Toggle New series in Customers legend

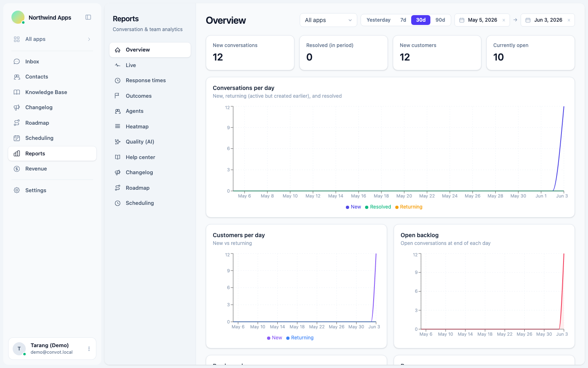point(274,338)
